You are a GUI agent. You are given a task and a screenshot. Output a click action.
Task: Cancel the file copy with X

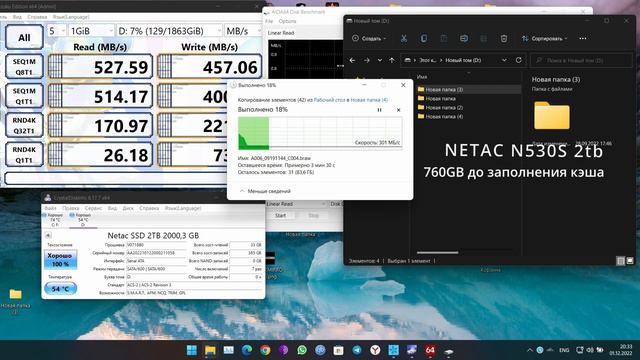pos(398,110)
